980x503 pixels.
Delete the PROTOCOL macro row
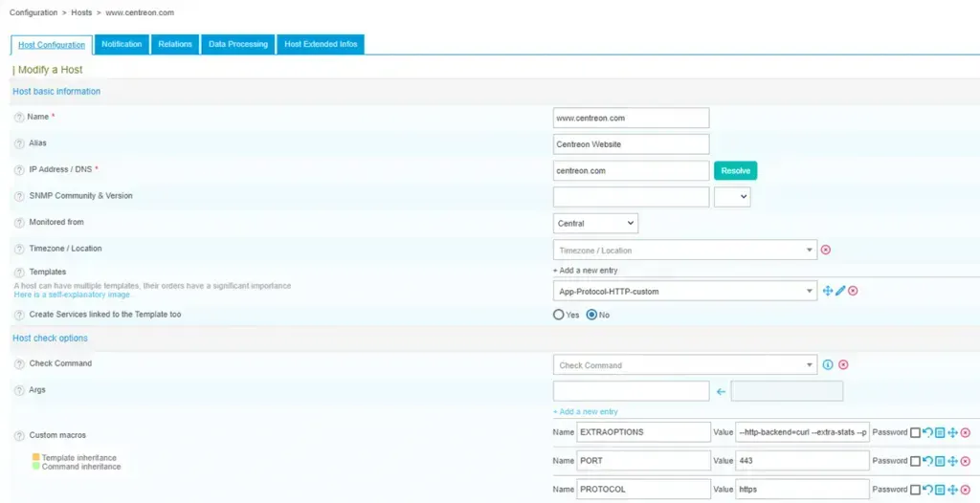pyautogui.click(x=965, y=490)
